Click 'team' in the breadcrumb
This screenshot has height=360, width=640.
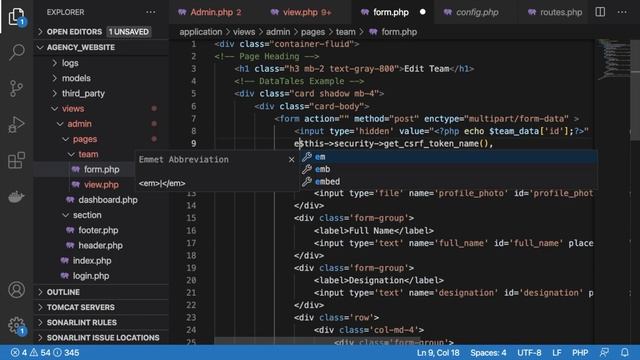[x=346, y=32]
